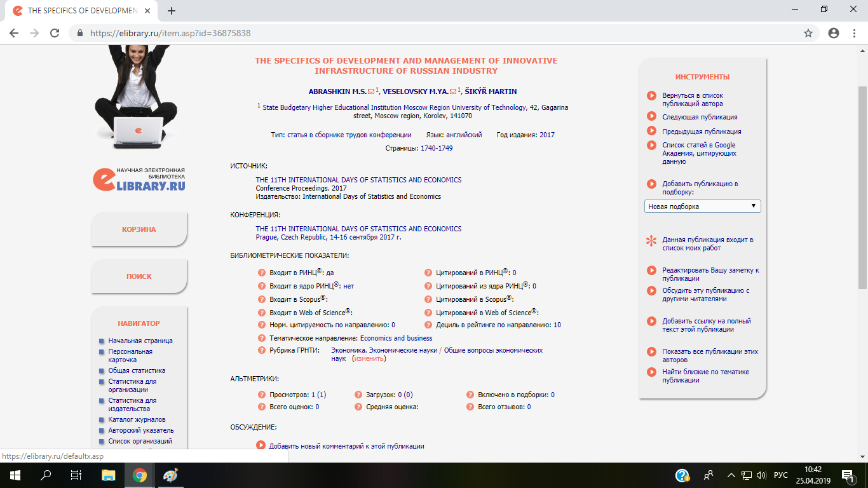Click the help icon beside 'Просмотров'
868x488 pixels.
coord(261,395)
